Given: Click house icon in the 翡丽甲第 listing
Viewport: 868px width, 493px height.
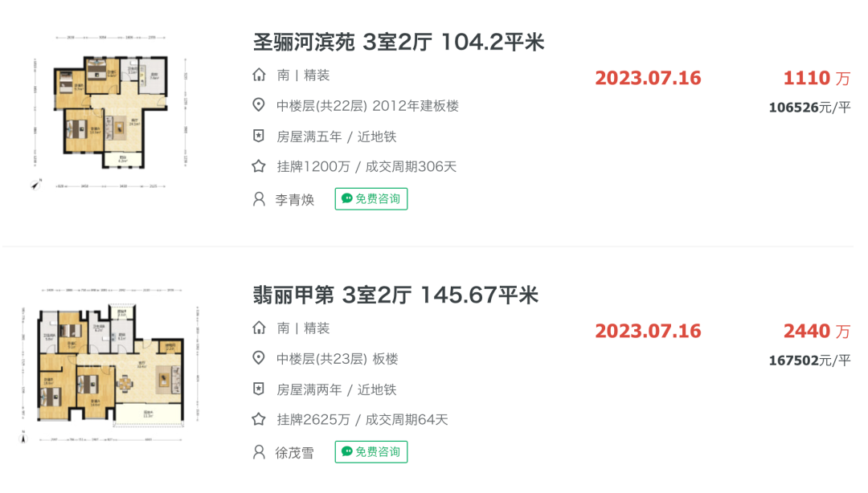Looking at the screenshot, I should click(259, 328).
